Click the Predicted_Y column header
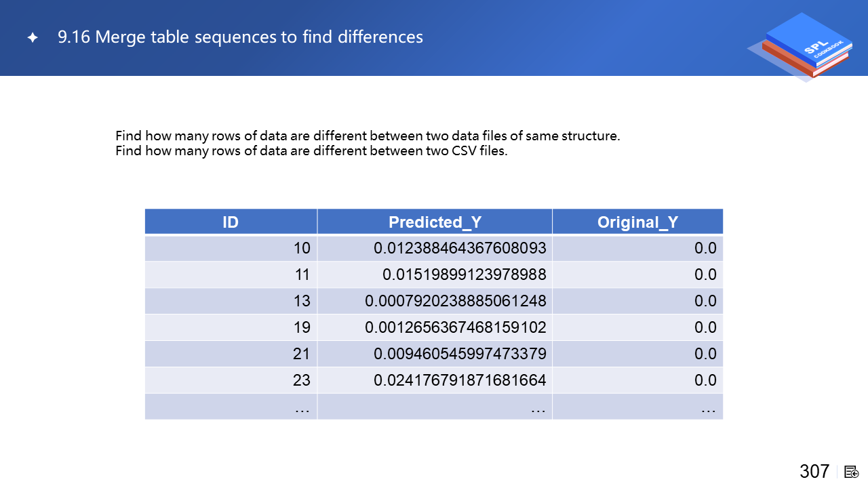The height and width of the screenshot is (488, 868). (x=435, y=222)
